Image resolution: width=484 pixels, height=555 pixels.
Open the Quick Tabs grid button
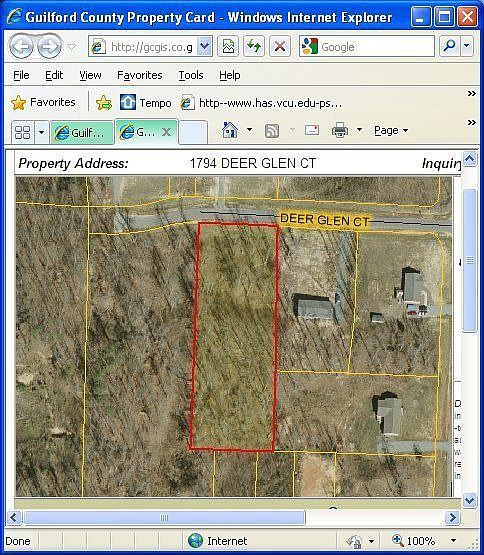tap(22, 133)
